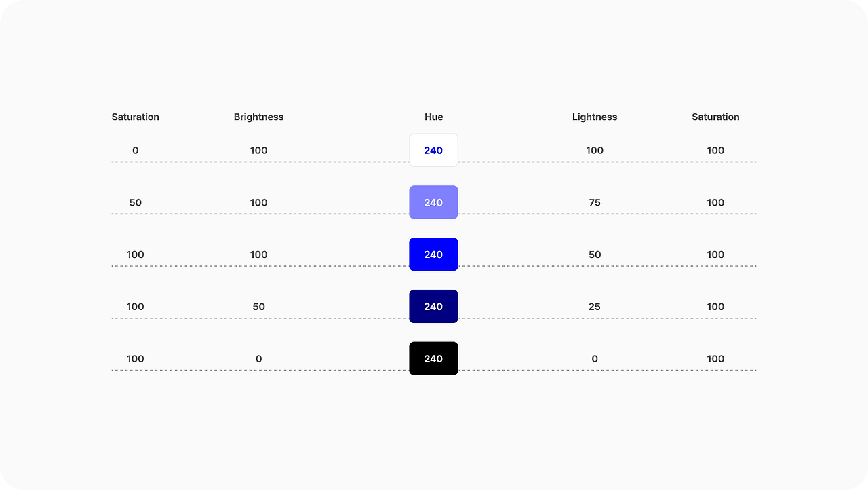Click lightness value 100 in first row
This screenshot has width=868, height=490.
(595, 150)
